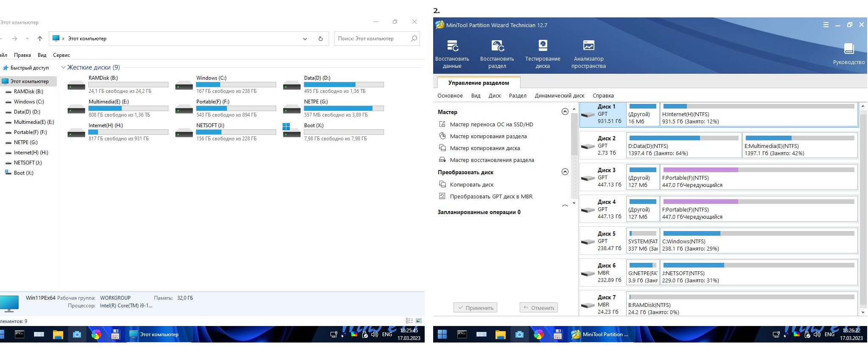Screen dimensions: 868x351
Task: Open Windows (C:) drive icon
Action: click(x=184, y=86)
